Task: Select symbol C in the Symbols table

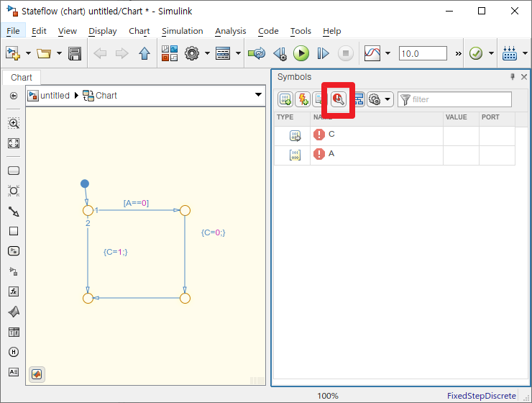Action: tap(395, 136)
